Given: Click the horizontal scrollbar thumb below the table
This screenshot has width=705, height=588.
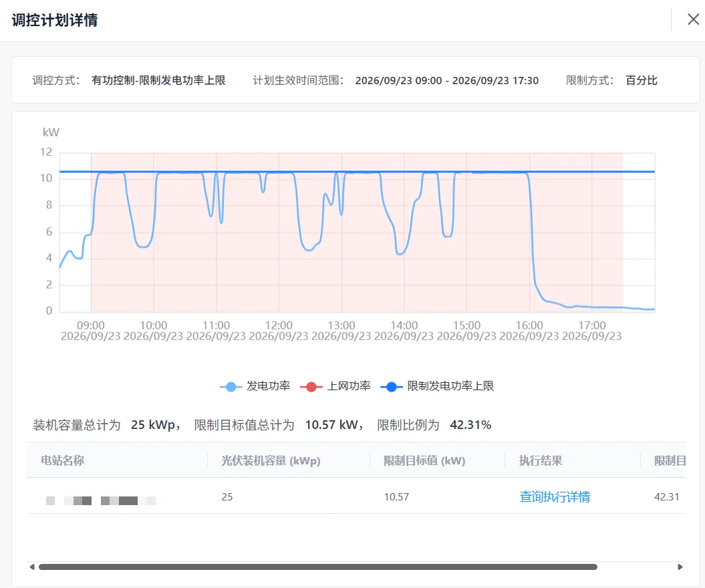Looking at the screenshot, I should 318,567.
